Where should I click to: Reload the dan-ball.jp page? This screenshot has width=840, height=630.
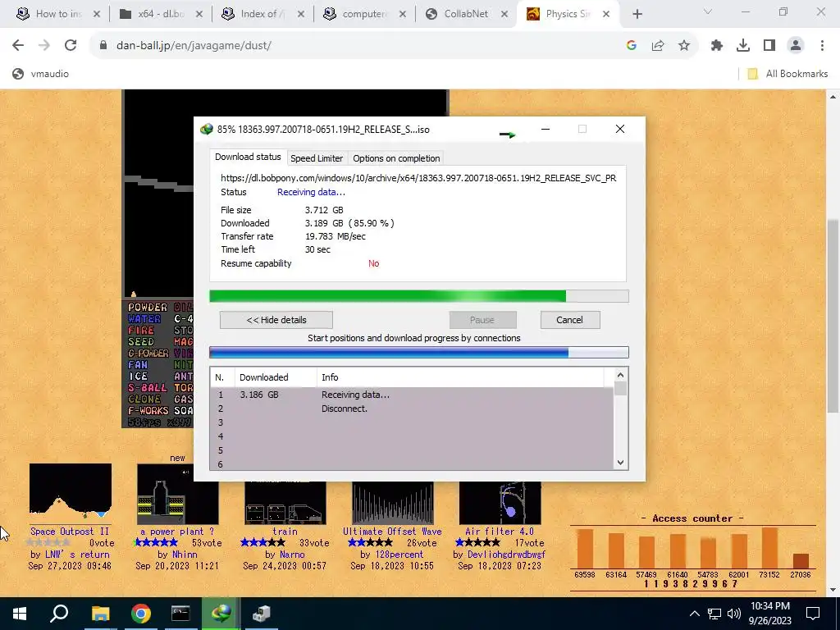point(71,46)
